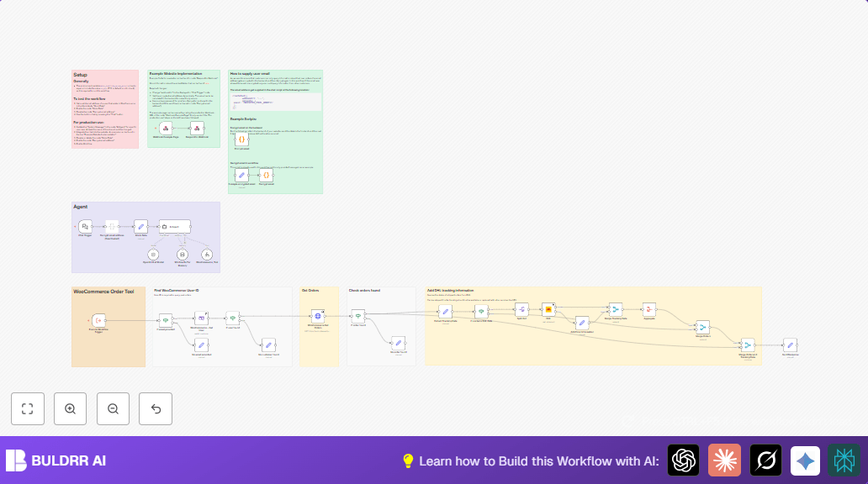This screenshot has height=484, width=868.
Task: Click the 'Get Orders' sticky note heading
Action: coord(310,291)
